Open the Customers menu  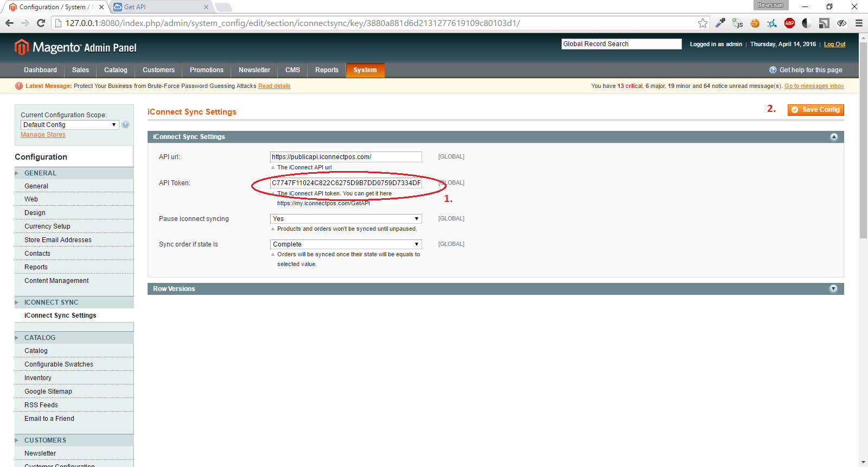[x=158, y=70]
